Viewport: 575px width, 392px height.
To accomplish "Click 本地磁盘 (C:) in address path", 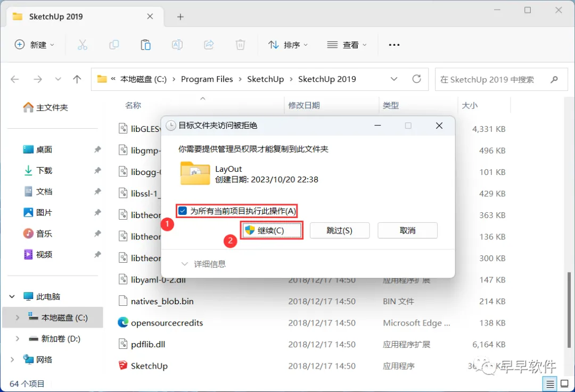I will click(x=143, y=79).
